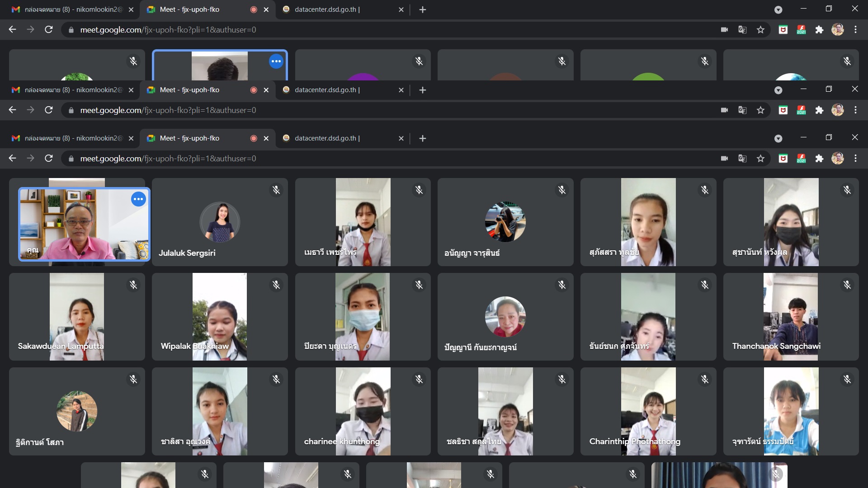Open more options on highlighted tile in topmost window
The image size is (868, 488).
tap(276, 61)
